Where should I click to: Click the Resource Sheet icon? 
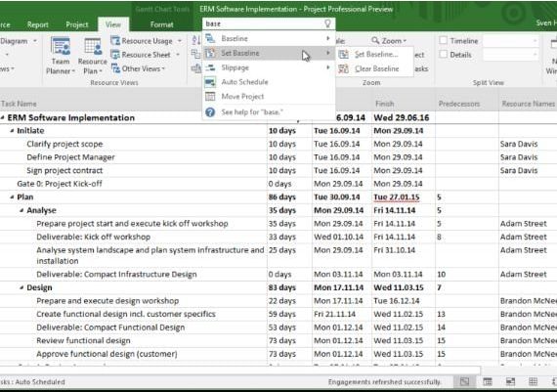coord(115,55)
